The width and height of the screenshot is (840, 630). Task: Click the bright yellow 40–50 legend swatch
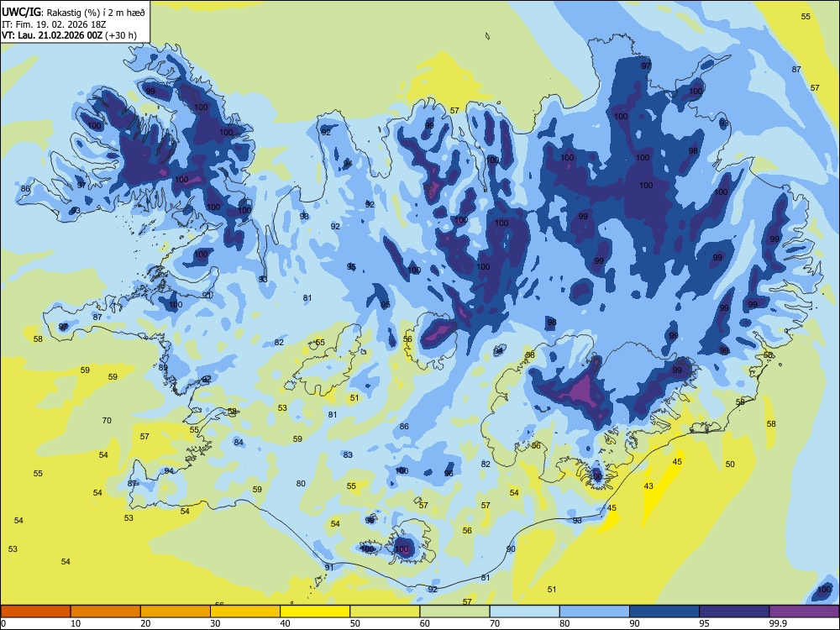pos(315,612)
